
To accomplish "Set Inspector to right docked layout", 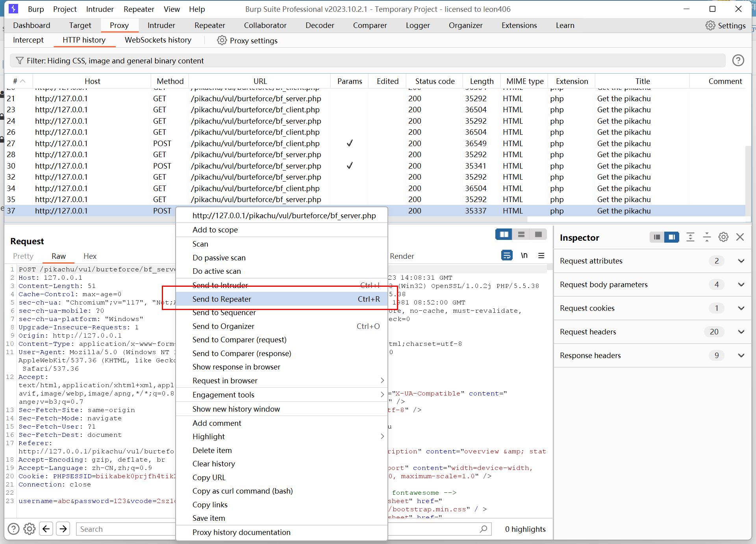I will tap(672, 237).
